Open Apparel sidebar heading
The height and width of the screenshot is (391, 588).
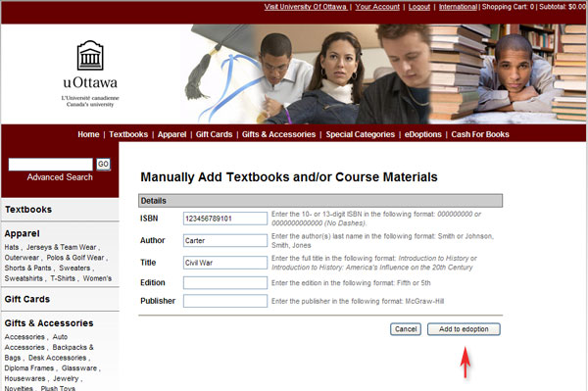point(22,233)
